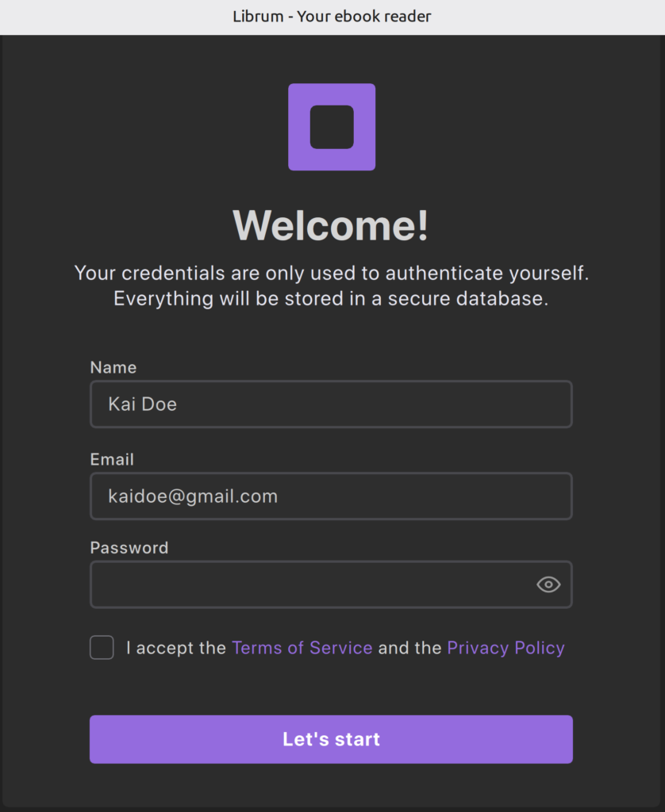Screen dimensions: 665x812
Task: Click the Password field label
Action: 129,548
